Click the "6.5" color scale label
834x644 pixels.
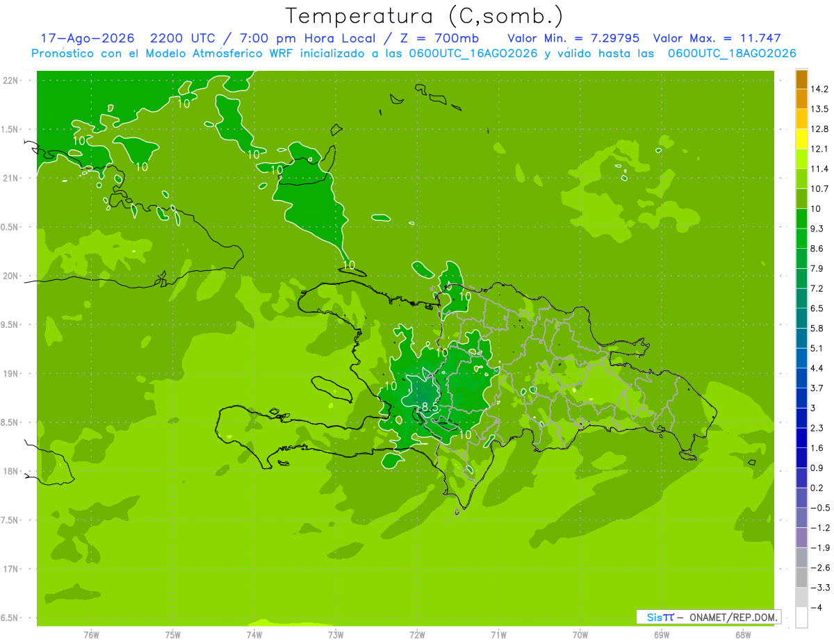pos(817,308)
